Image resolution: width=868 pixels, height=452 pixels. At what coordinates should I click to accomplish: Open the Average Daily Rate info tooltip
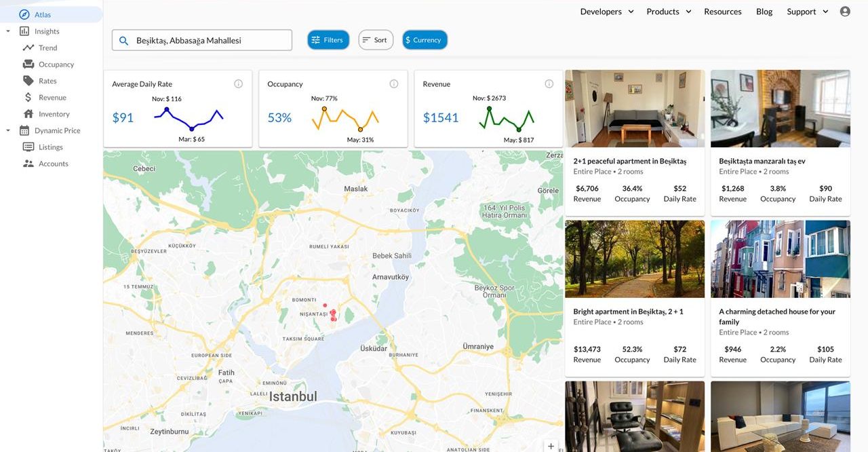[x=238, y=83]
